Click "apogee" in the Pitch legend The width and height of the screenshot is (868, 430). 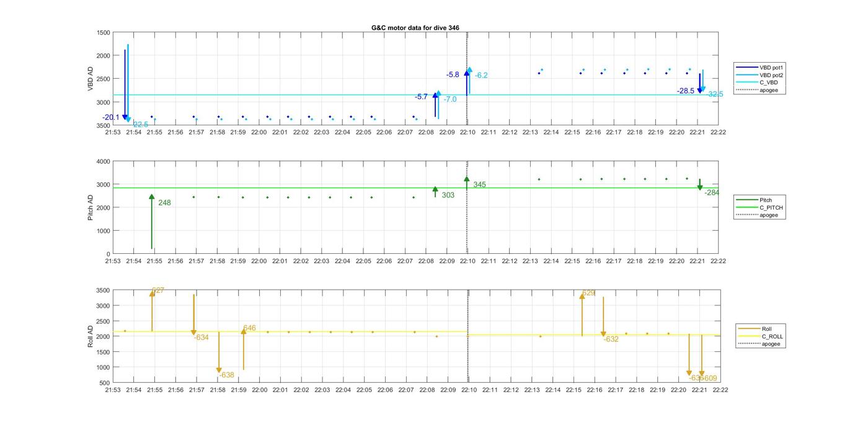(768, 215)
